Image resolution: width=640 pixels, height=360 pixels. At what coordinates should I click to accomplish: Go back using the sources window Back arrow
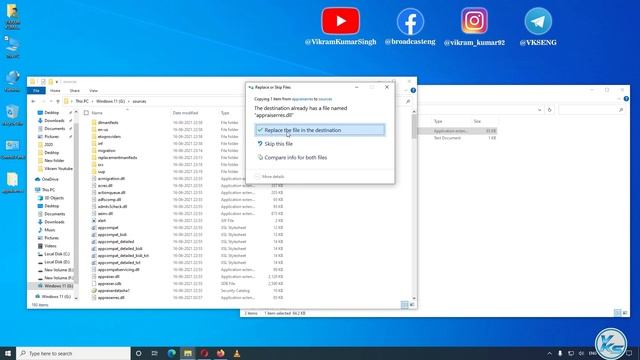(x=33, y=101)
